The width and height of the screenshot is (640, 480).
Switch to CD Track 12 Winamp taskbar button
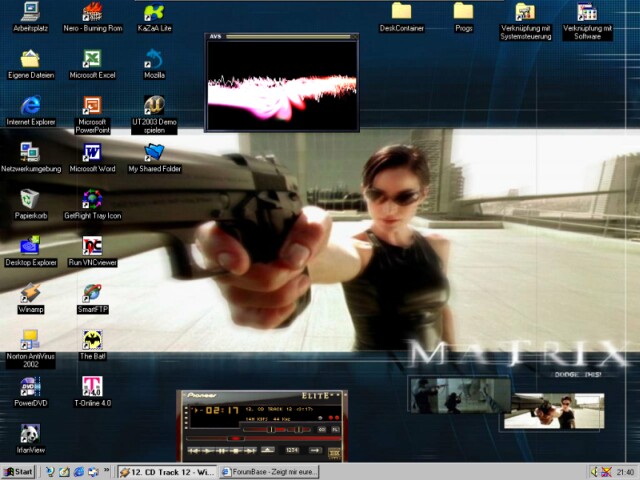tap(167, 472)
